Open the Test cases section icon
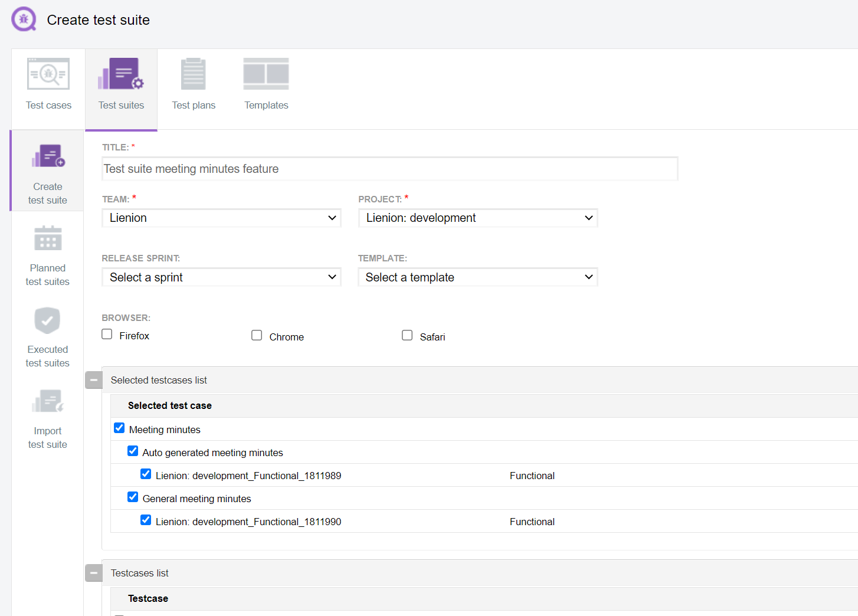This screenshot has width=858, height=616. click(48, 74)
